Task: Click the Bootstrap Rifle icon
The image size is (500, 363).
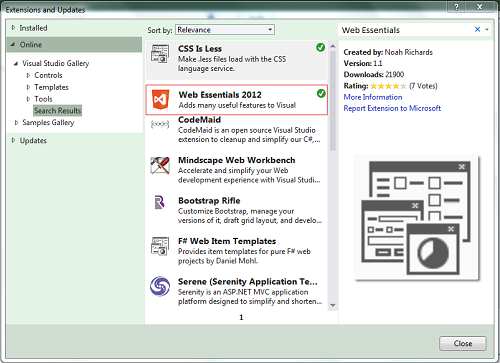Action: click(x=160, y=202)
